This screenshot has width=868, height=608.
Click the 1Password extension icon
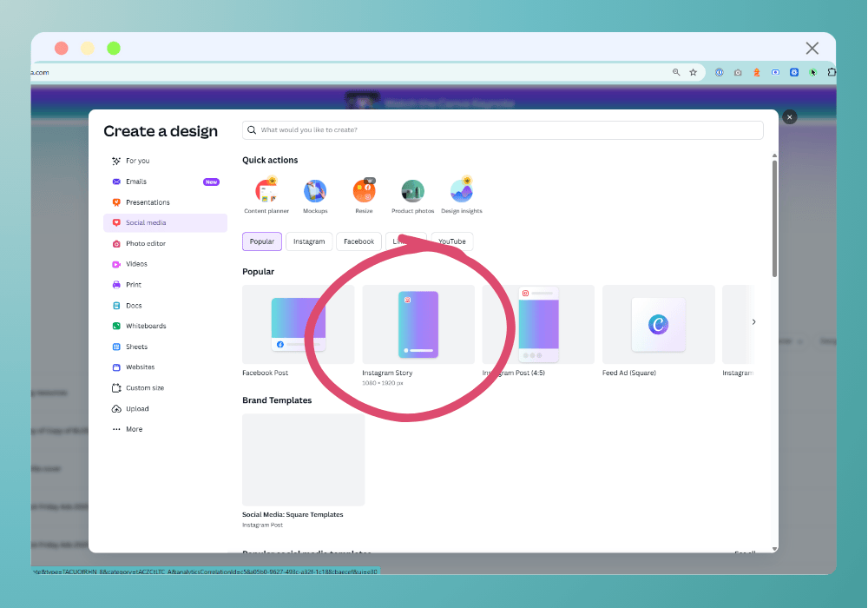coord(719,72)
